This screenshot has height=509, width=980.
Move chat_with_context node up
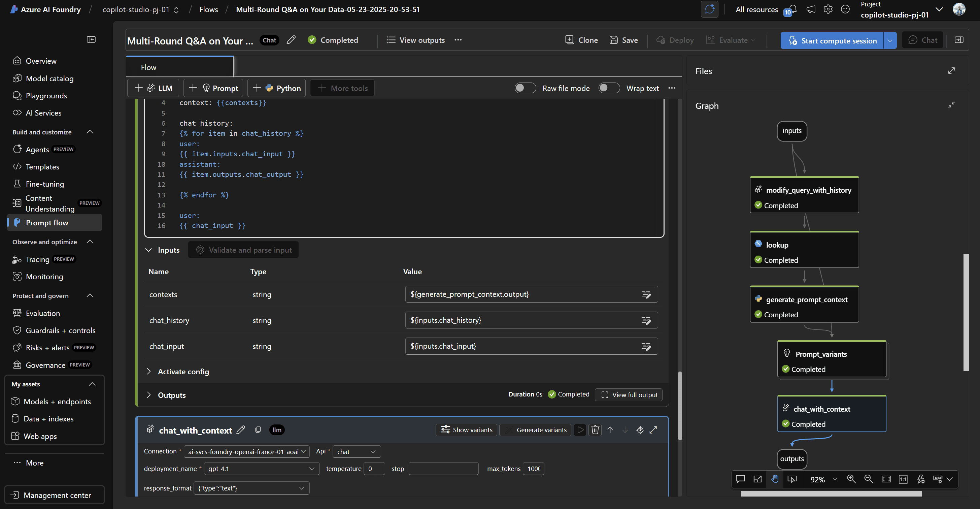pos(610,430)
